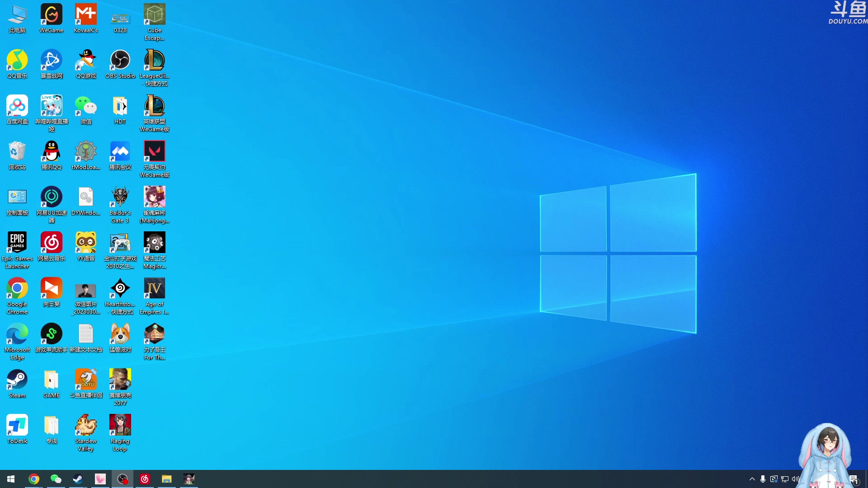868x488 pixels.
Task: Select Baldur's Gate 3 desktop icon
Action: [120, 205]
